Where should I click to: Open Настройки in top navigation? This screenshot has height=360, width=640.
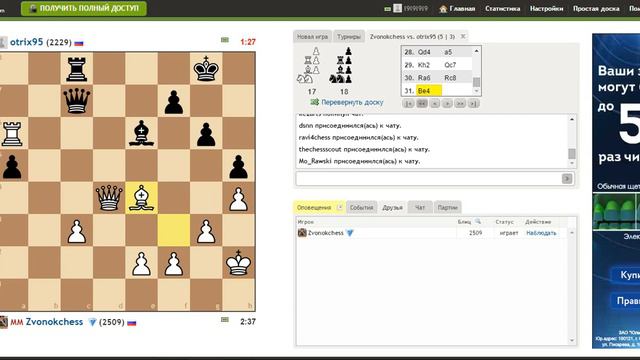(x=547, y=9)
